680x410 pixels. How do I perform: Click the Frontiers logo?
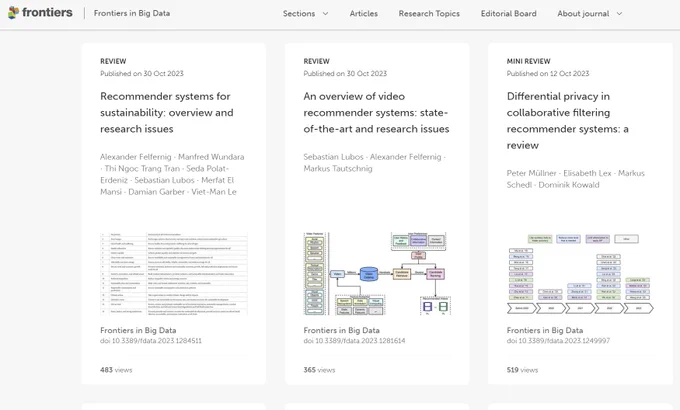tap(40, 13)
